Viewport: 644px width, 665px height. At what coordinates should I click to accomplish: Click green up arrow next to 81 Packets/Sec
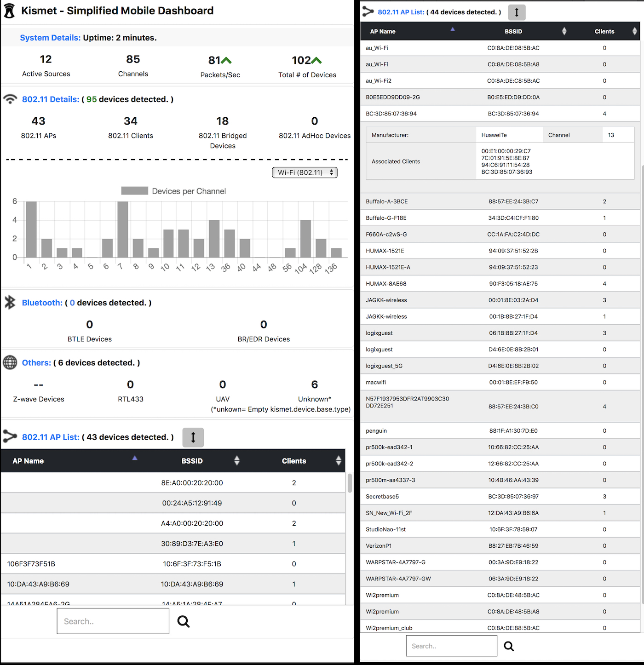tap(226, 60)
